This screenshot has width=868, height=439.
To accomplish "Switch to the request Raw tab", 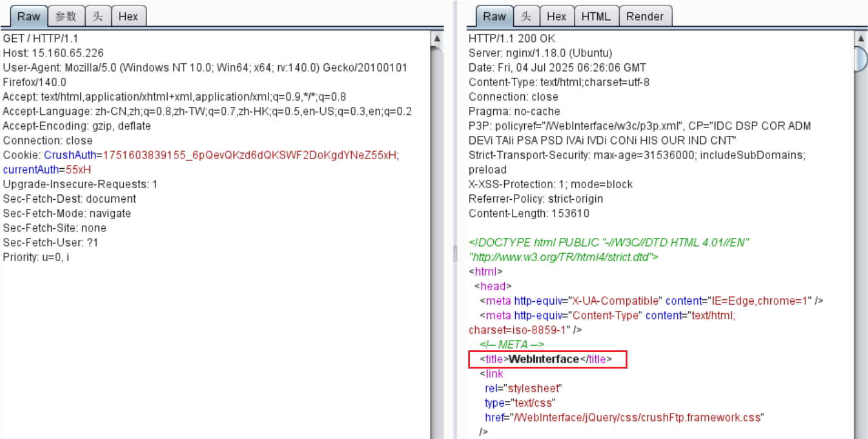I will (29, 16).
